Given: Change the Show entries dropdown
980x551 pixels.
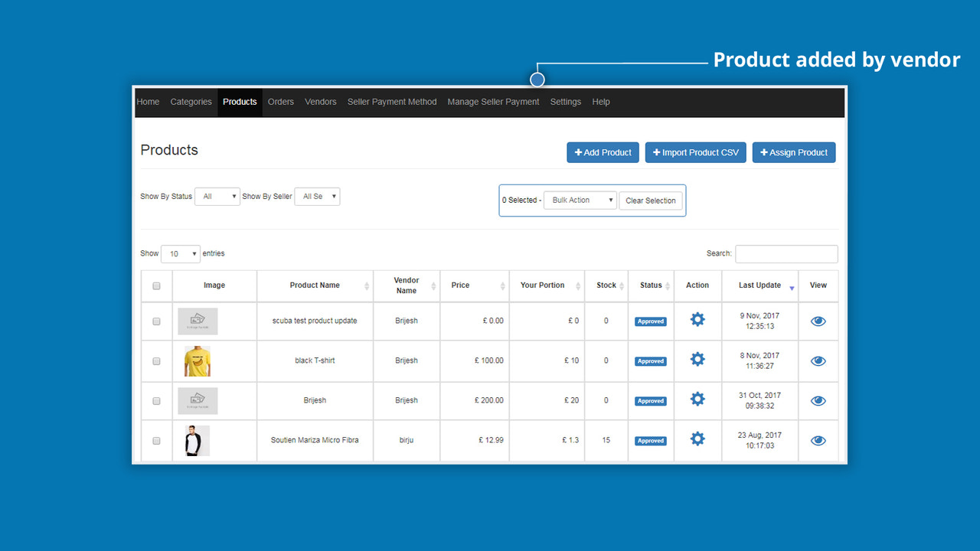Looking at the screenshot, I should click(180, 253).
